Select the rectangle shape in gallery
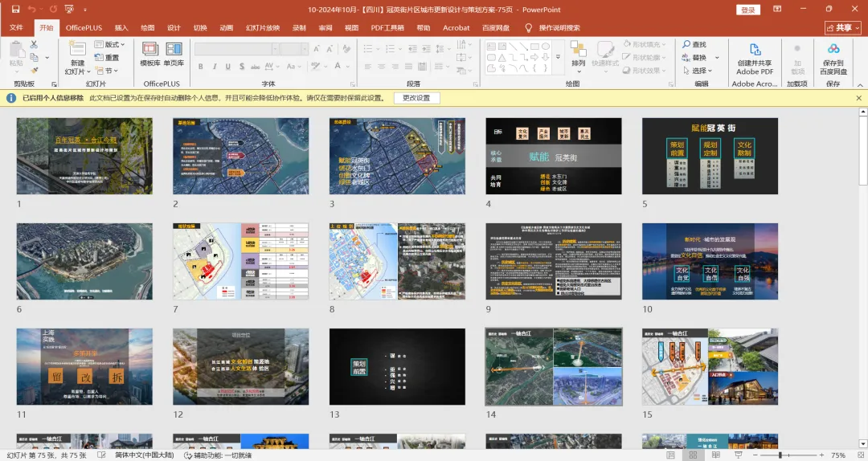Image resolution: width=868 pixels, height=461 pixels. coord(534,47)
